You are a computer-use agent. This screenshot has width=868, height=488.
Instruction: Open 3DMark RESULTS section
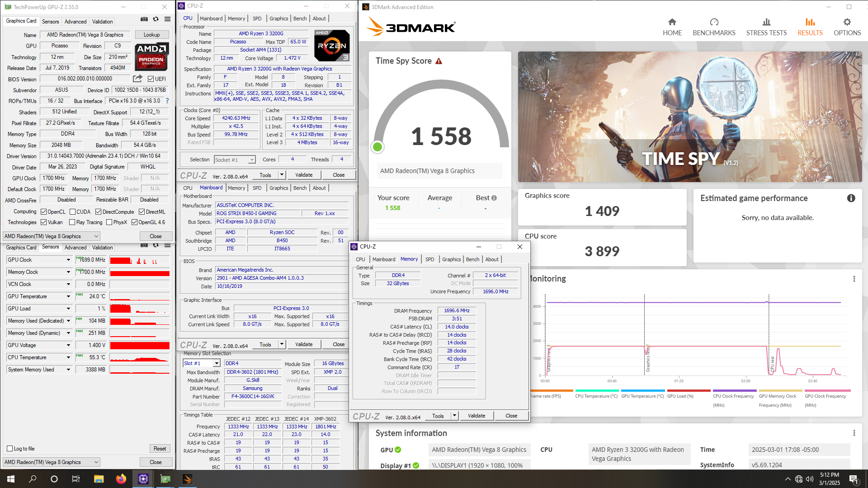point(810,27)
